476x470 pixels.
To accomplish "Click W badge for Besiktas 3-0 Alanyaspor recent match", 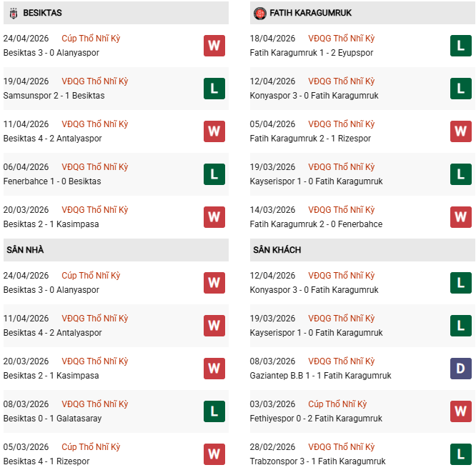I will click(214, 46).
